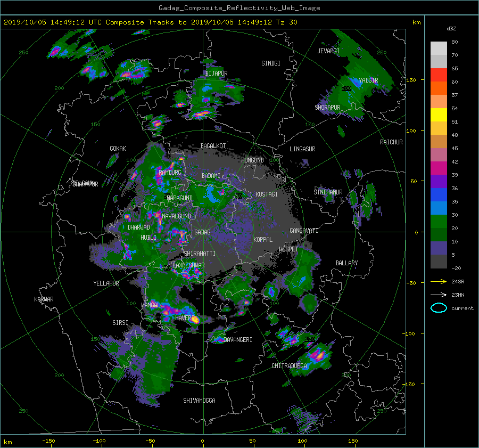Screen dimensions: 479x448
Task: Click the KARWAR coastal label
Action: click(x=44, y=299)
